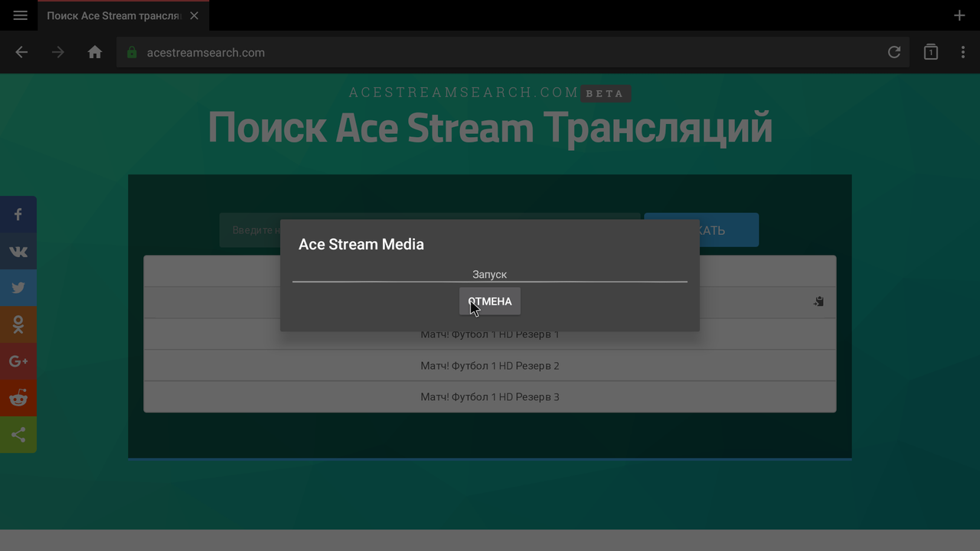Open the green generic share icon
This screenshot has height=551, width=980.
(x=18, y=435)
